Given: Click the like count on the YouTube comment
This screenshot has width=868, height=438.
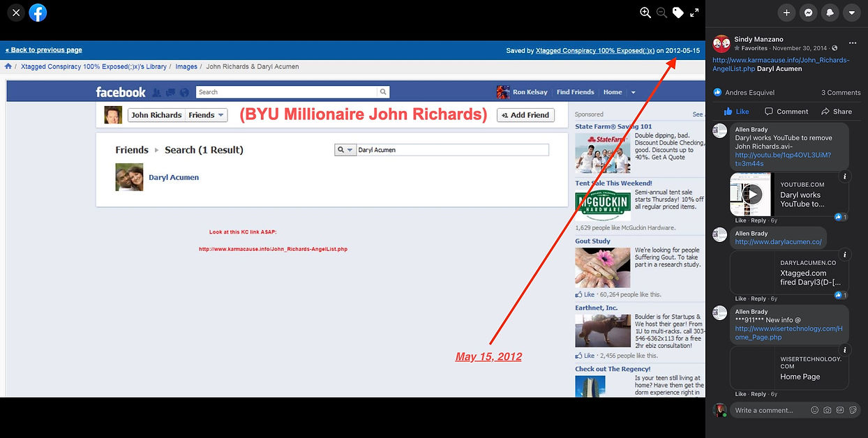Looking at the screenshot, I should 841,217.
